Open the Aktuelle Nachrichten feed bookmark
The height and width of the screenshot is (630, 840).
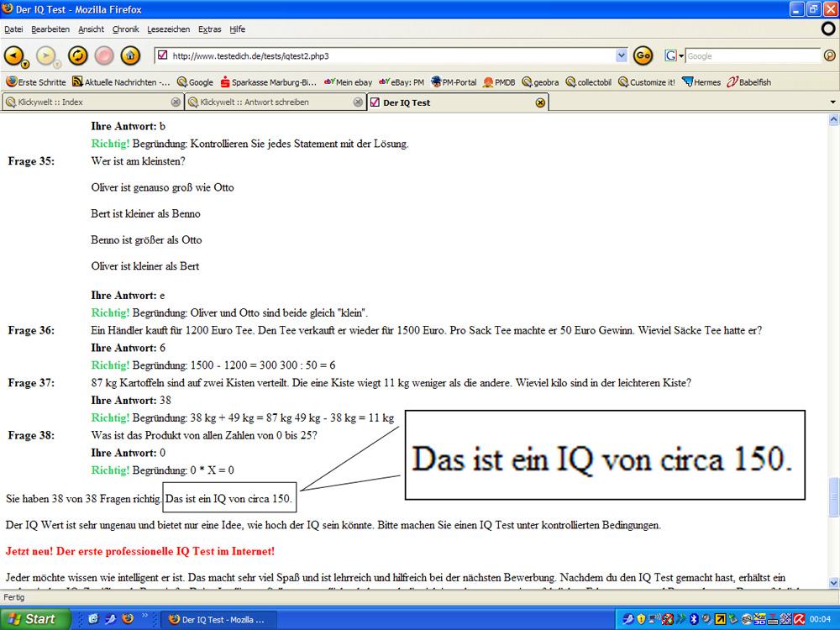pos(121,82)
